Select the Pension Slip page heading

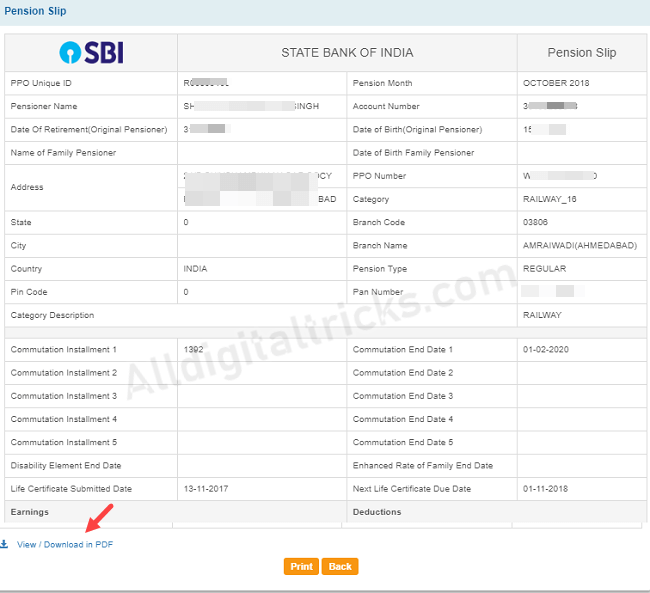pyautogui.click(x=35, y=11)
